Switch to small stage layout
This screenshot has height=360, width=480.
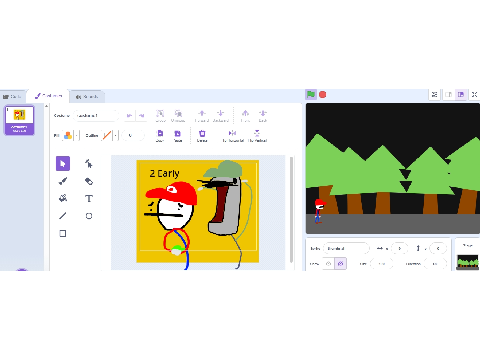coord(449,95)
